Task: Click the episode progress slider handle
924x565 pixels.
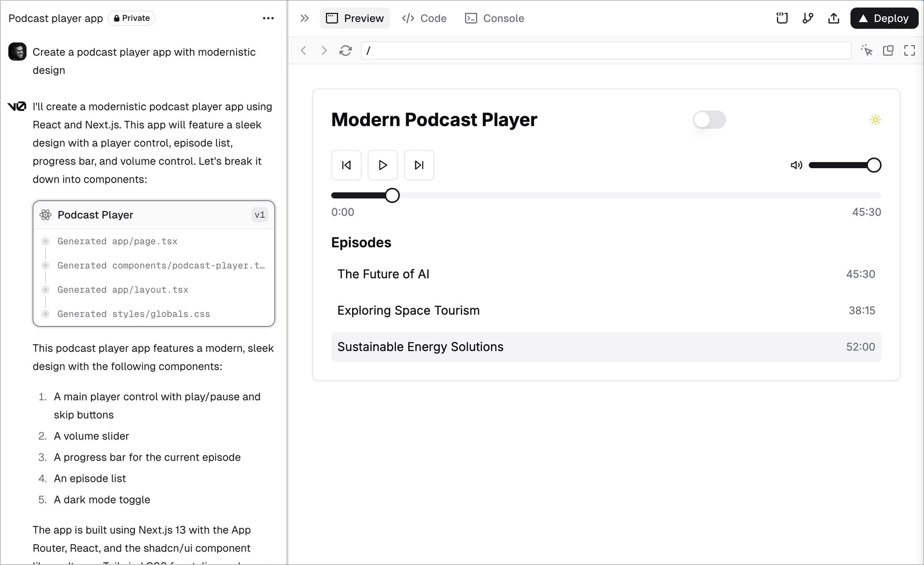Action: (392, 195)
